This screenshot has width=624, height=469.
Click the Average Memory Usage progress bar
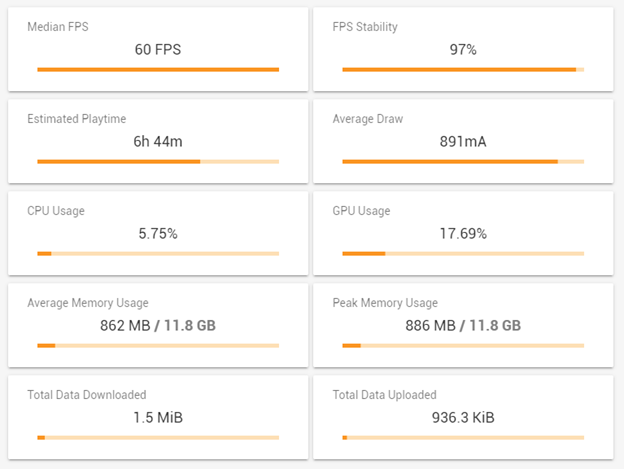(158, 345)
